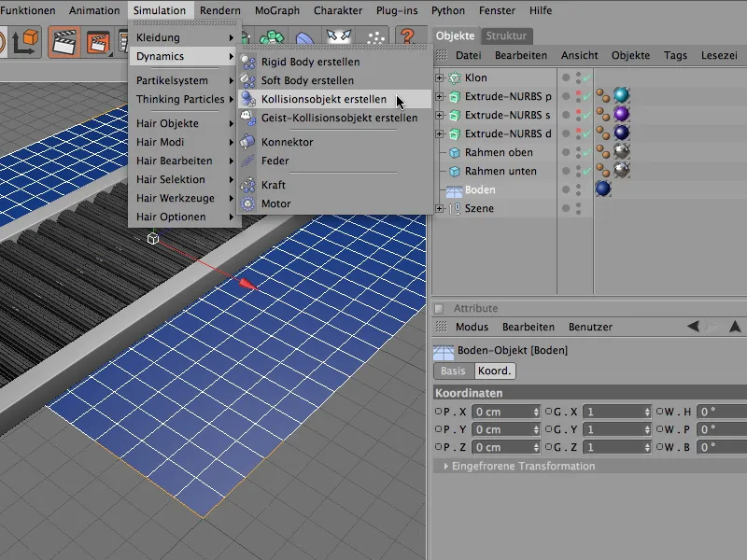Expand the Szene tree node
The height and width of the screenshot is (560, 747).
(440, 208)
